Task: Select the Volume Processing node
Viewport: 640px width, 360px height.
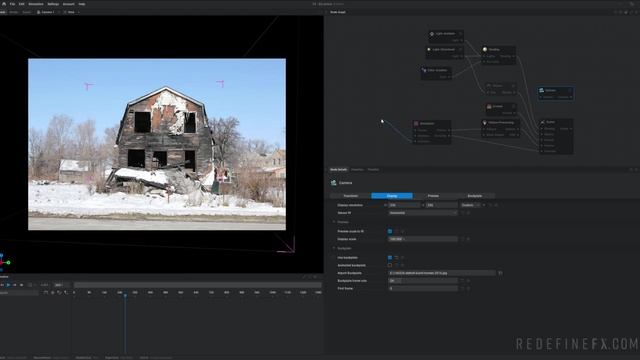Action: coord(501,128)
